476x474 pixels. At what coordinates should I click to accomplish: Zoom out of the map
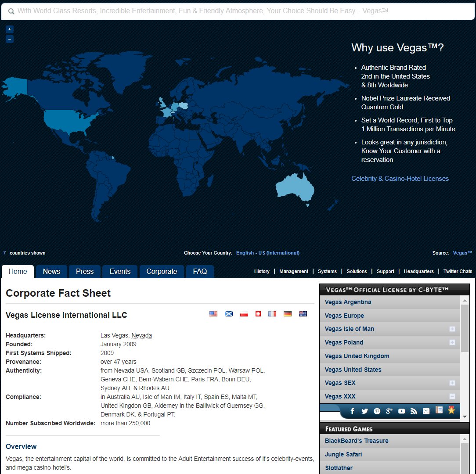tap(9, 39)
